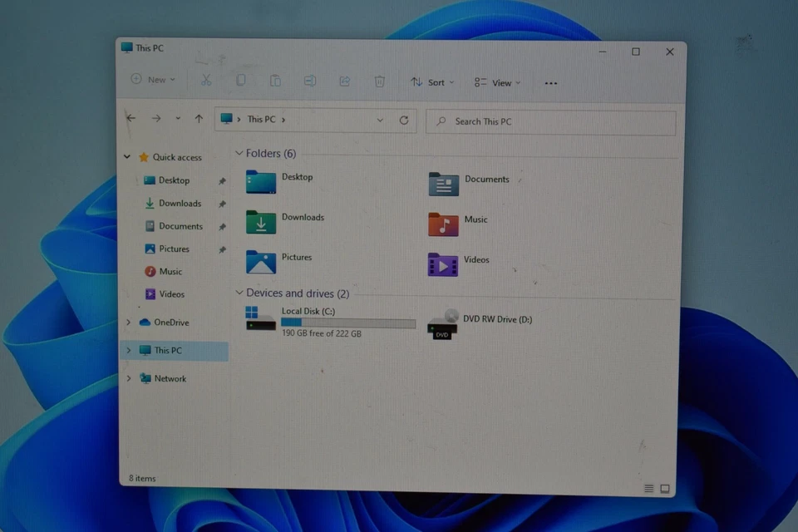Select OneDrive in the sidebar
Screen dimensions: 798x532
tap(171, 323)
